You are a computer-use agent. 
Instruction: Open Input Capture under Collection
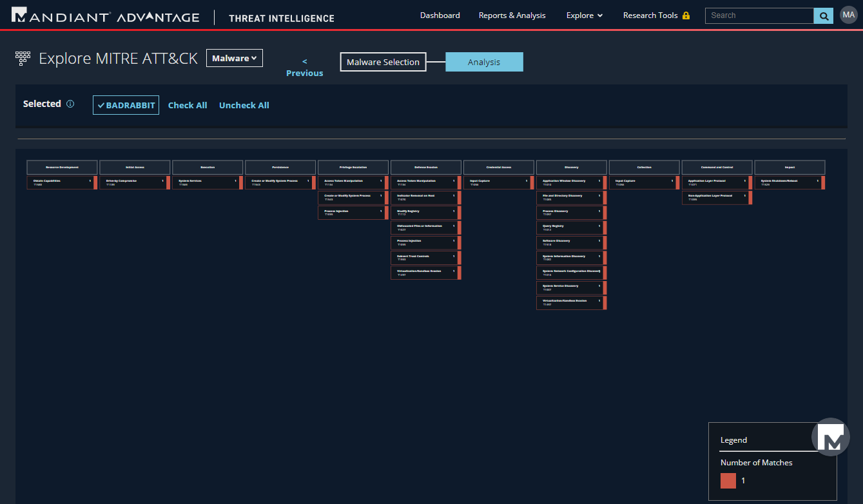click(x=645, y=182)
